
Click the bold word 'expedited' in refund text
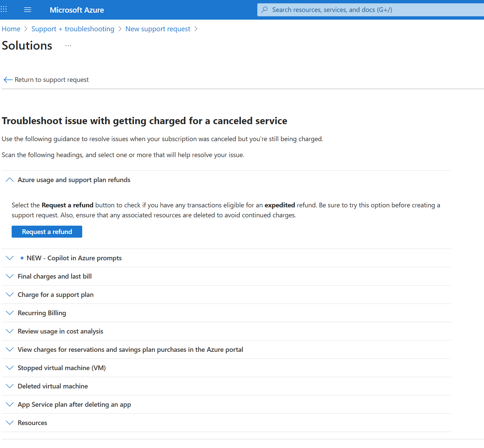click(x=280, y=205)
